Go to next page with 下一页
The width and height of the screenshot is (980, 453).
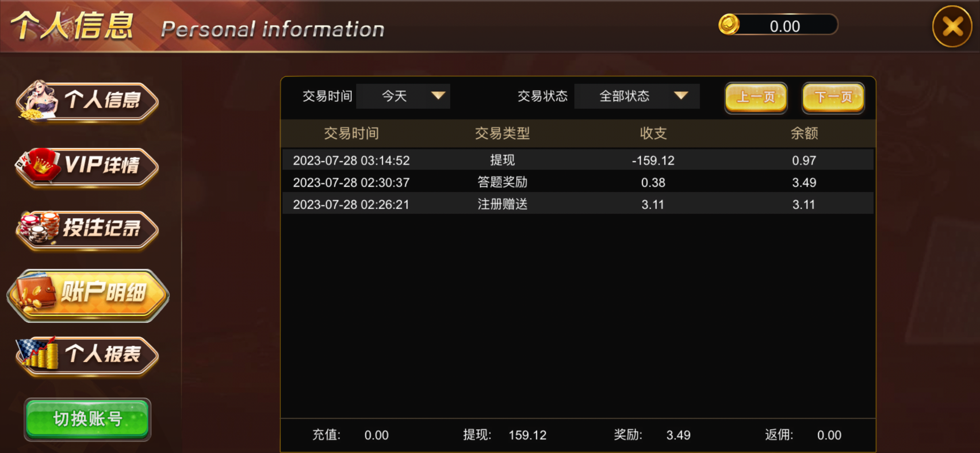(x=833, y=98)
